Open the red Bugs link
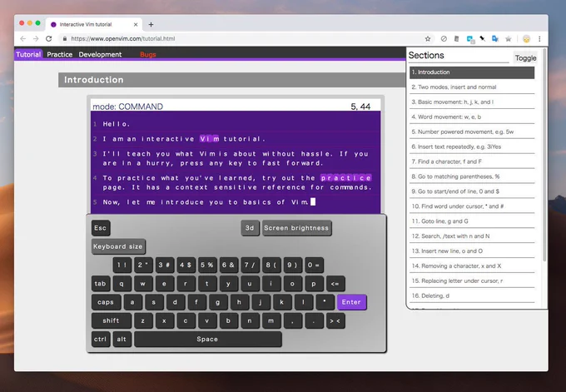Viewport: 566px width, 392px height. pyautogui.click(x=147, y=54)
